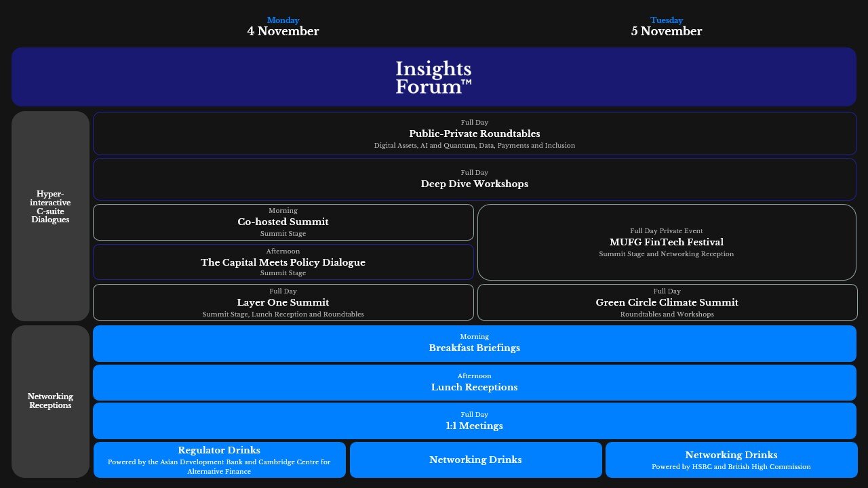Click 'Summit Stage and Networking Reception' text
Viewport: 868px width, 488px height.
pos(667,254)
